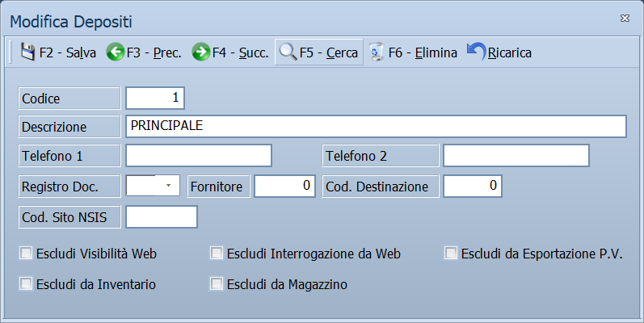Click the Codice input field
This screenshot has height=323, width=644.
tap(155, 98)
